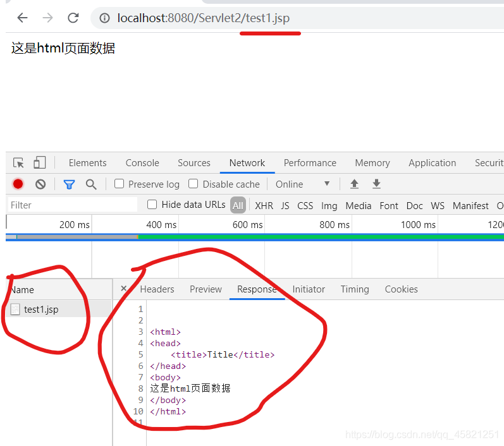
Task: Filter requests by Img type
Action: click(329, 205)
